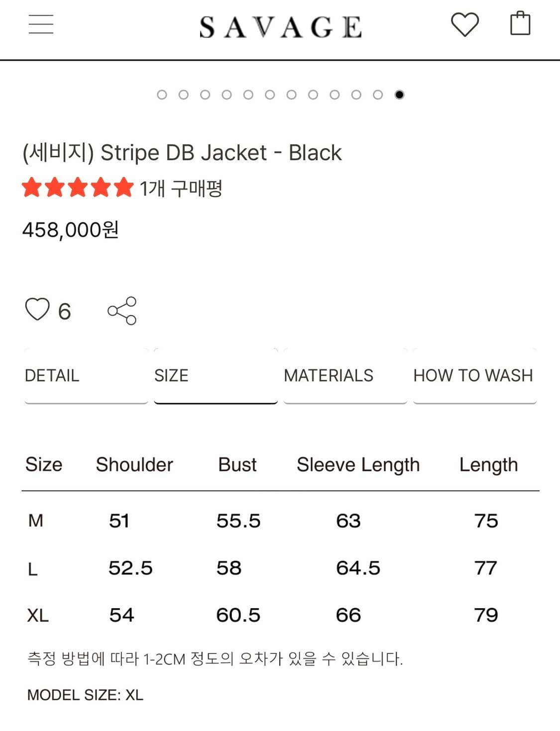This screenshot has width=560, height=731.
Task: Open the wishlist heart in header
Action: pos(464,24)
